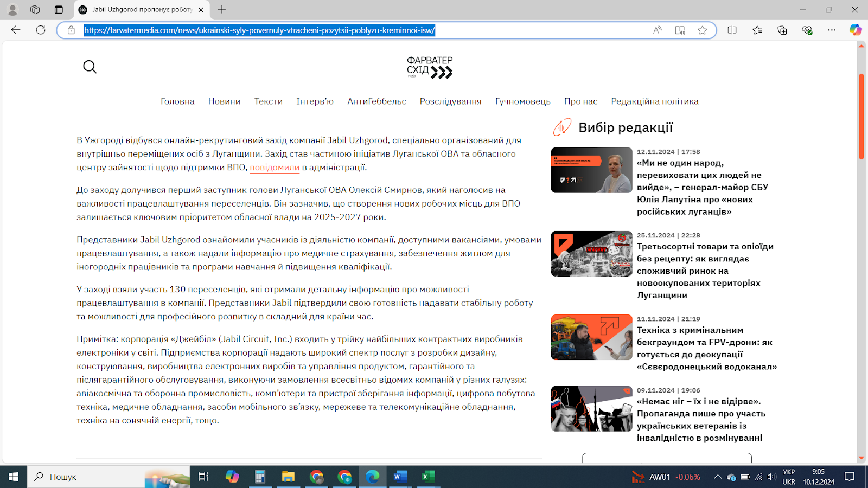
Task: Toggle Split screen icon in toolbar
Action: 732,30
